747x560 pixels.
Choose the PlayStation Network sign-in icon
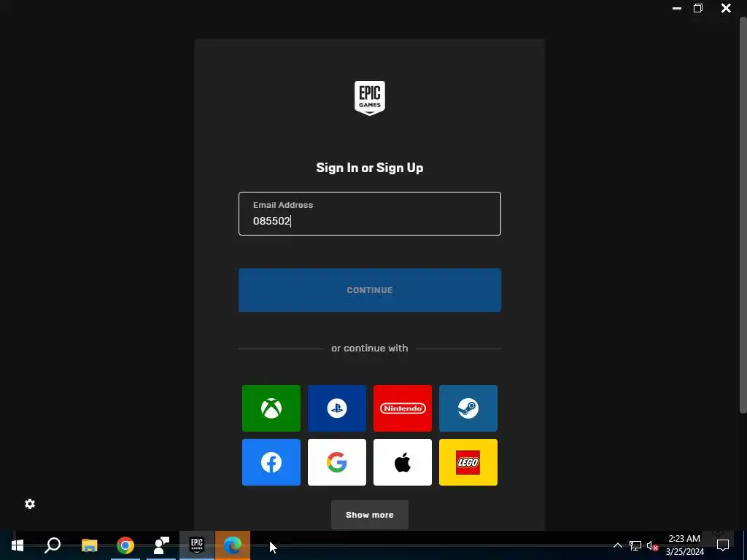[337, 408]
